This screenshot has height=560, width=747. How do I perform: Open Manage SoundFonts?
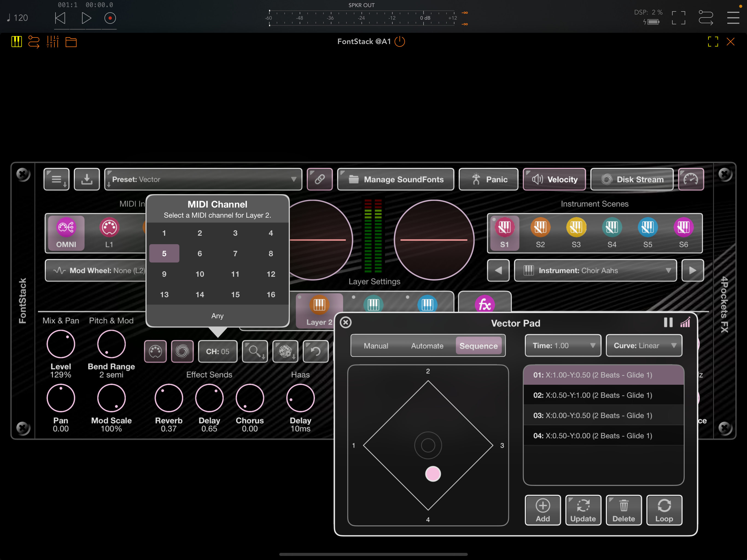[396, 179]
